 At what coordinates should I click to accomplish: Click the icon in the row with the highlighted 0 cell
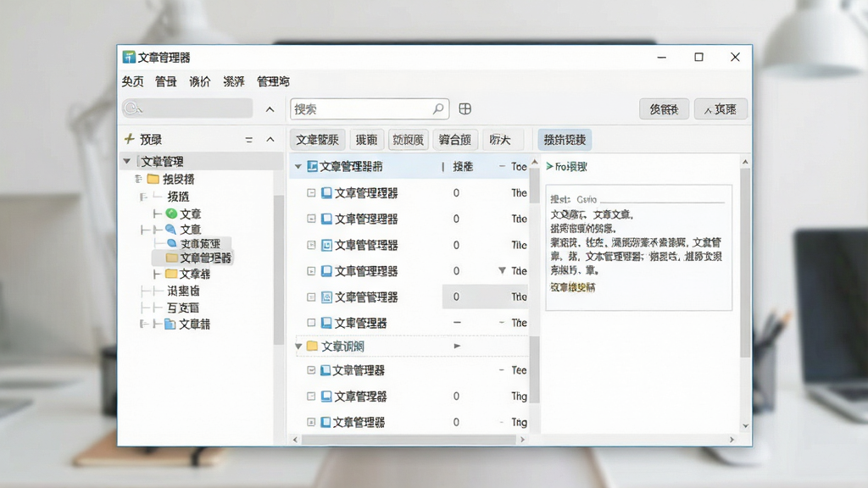(x=326, y=297)
